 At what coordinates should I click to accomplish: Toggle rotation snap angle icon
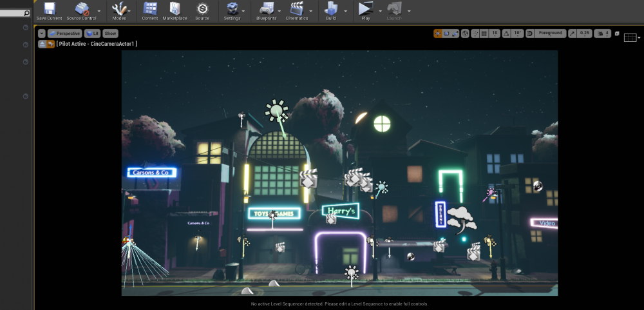(506, 33)
